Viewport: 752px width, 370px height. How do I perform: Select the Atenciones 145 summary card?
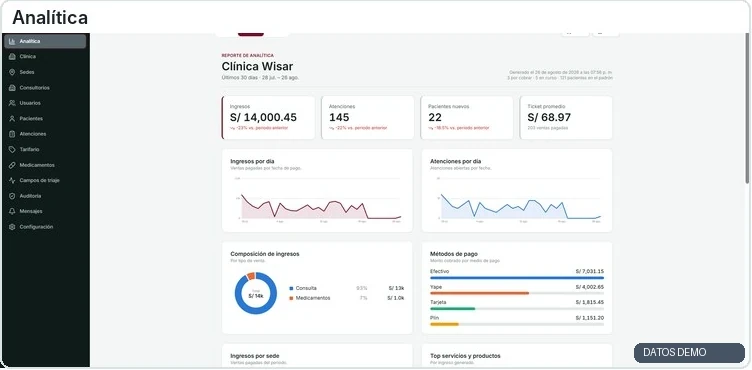(367, 118)
